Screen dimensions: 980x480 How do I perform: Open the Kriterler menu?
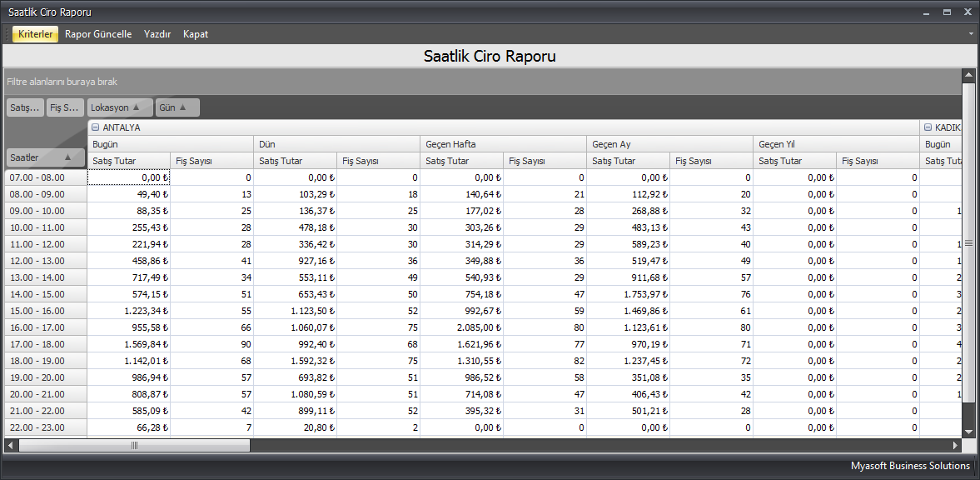point(35,34)
